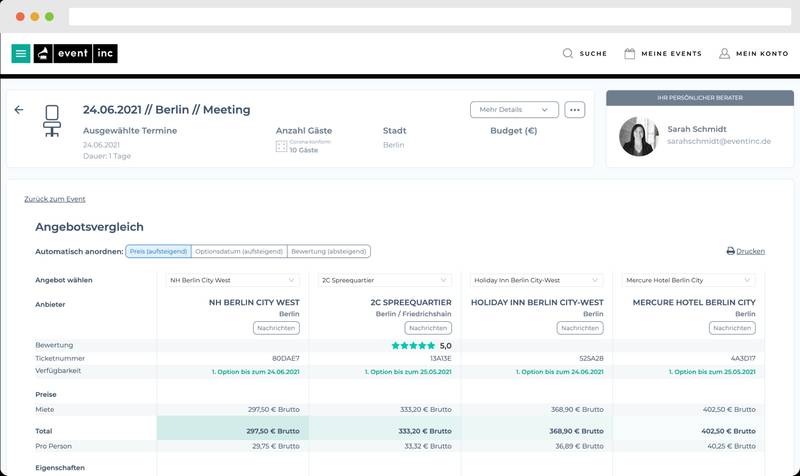Open MEIN KONTO in the top navigation
This screenshot has width=800, height=476.
click(762, 54)
